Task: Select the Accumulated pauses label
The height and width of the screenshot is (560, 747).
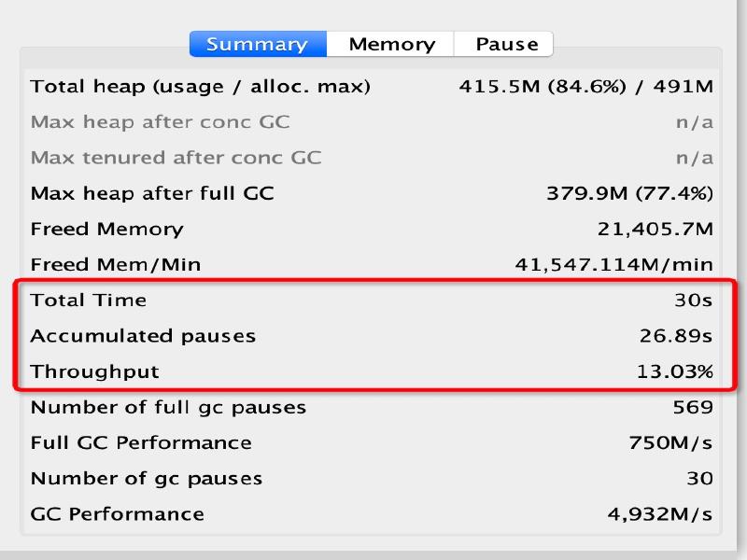Action: pyautogui.click(x=143, y=335)
